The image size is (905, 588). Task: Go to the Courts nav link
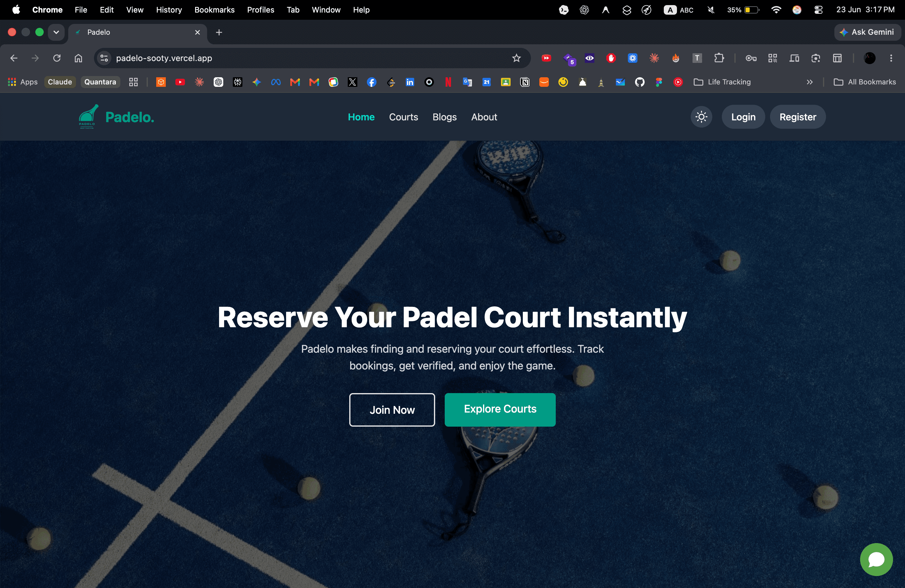pyautogui.click(x=403, y=117)
